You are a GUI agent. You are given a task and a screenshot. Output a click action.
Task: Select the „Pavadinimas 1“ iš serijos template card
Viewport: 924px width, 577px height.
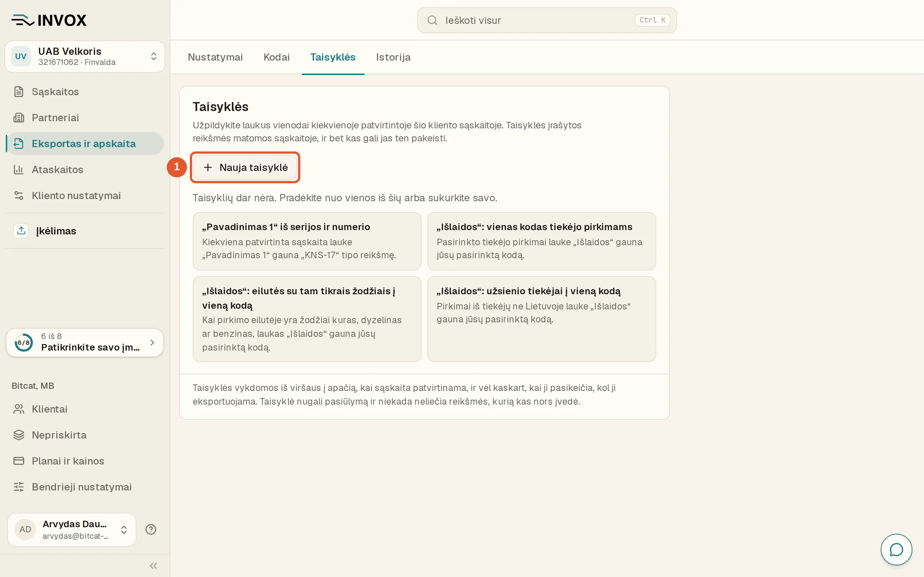pyautogui.click(x=307, y=241)
